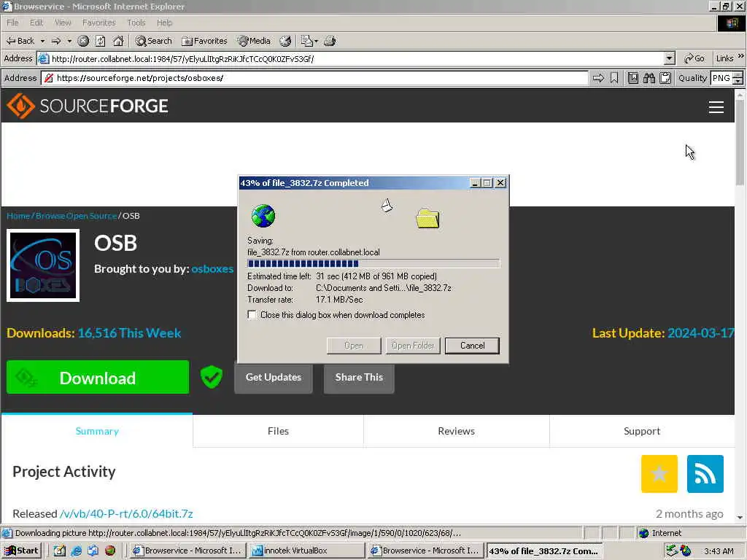The image size is (747, 560).
Task: Click the Get Updates button
Action: point(274,378)
